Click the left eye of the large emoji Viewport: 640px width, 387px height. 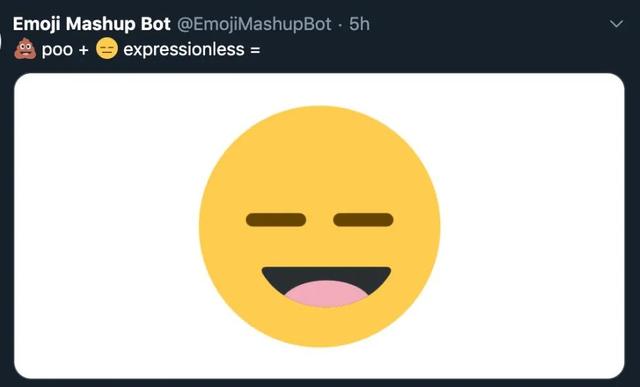(276, 220)
